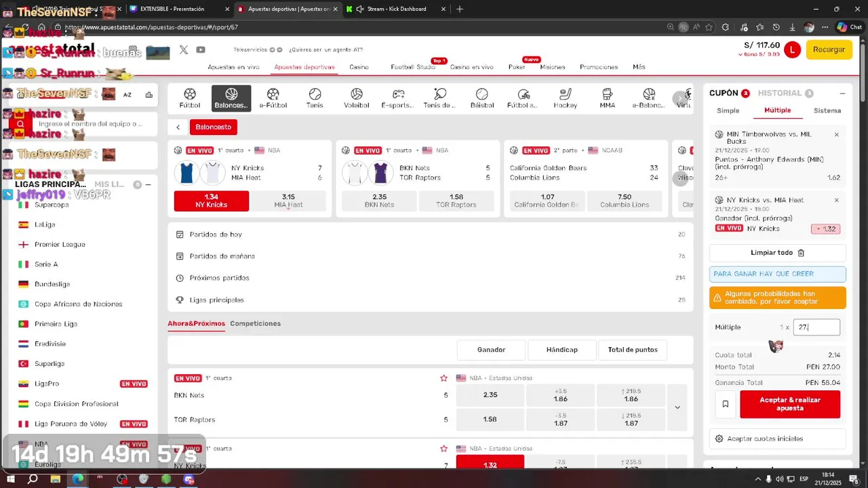
Task: Expand Próximos partidos list
Action: [x=431, y=278]
